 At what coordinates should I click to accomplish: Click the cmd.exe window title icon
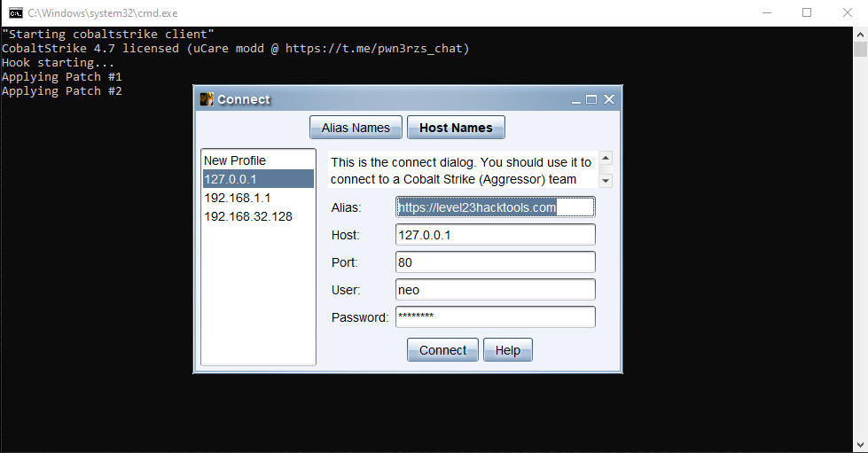(15, 12)
